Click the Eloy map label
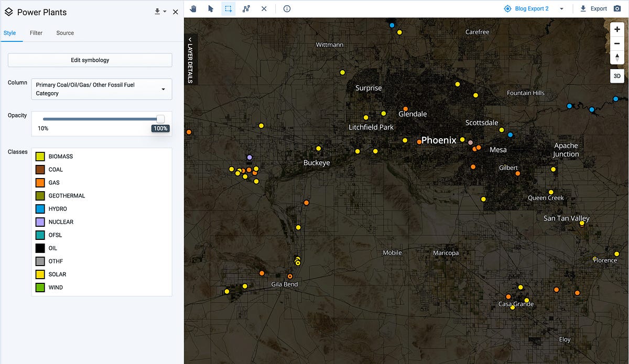The image size is (629, 364). click(565, 339)
